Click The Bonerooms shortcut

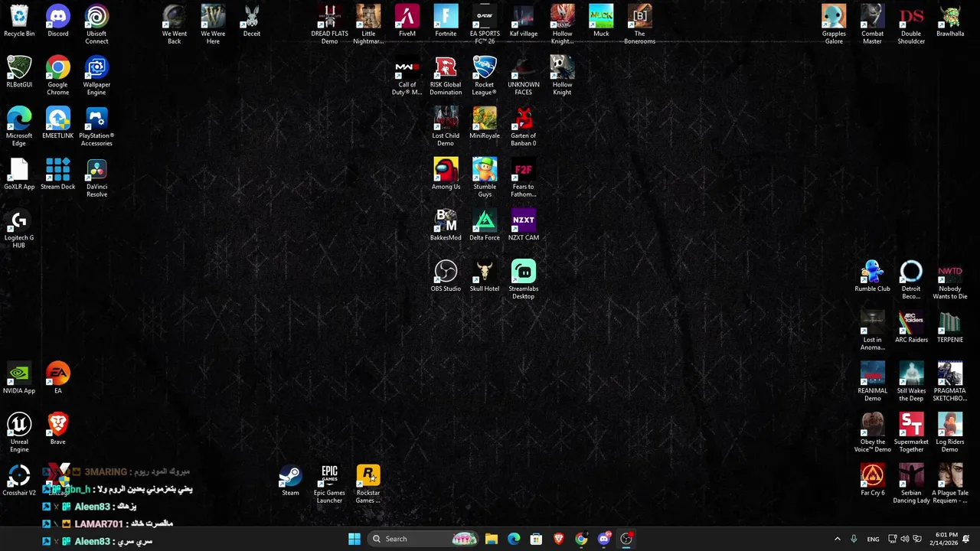(x=639, y=24)
